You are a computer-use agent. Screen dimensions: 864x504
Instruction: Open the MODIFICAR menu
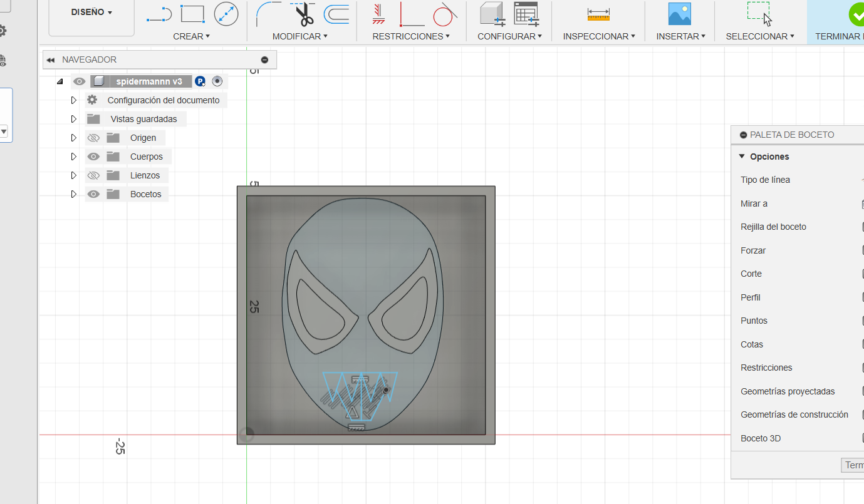coord(300,36)
